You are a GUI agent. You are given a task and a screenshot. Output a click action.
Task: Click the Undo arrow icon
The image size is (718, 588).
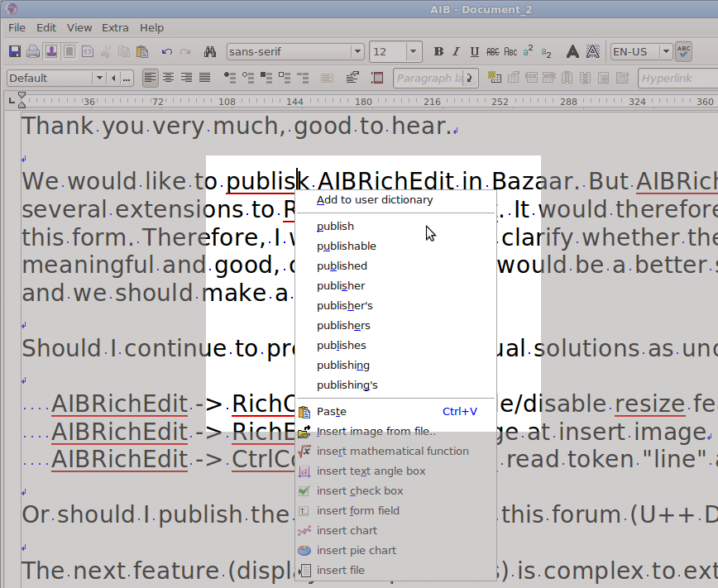(166, 51)
